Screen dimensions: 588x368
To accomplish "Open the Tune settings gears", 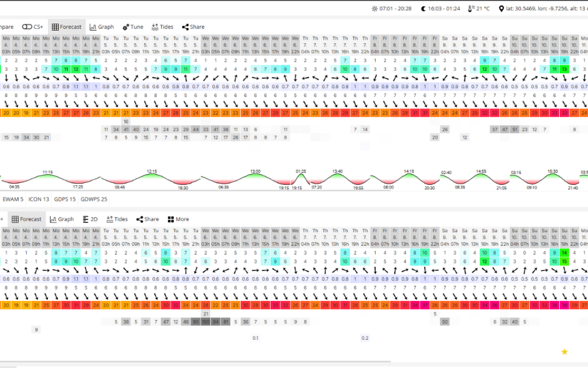I will pyautogui.click(x=133, y=27).
